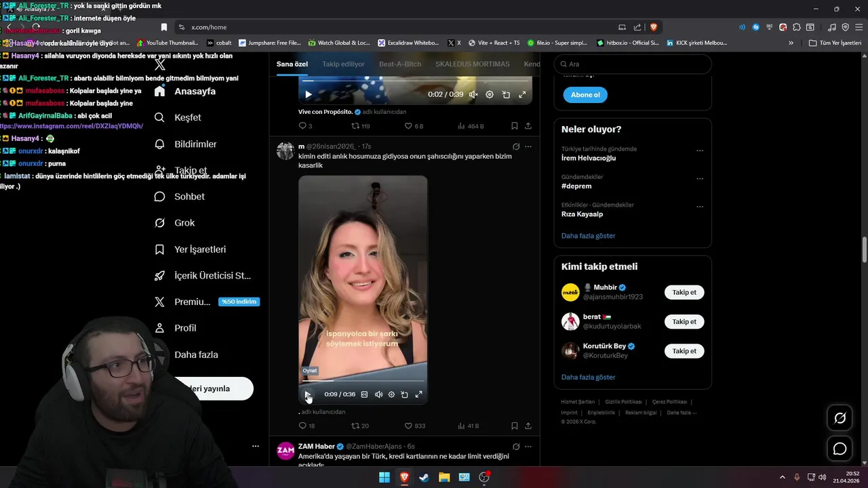Seek on the 0:02/0:39 video progress bar
868x488 pixels.
coord(415,81)
